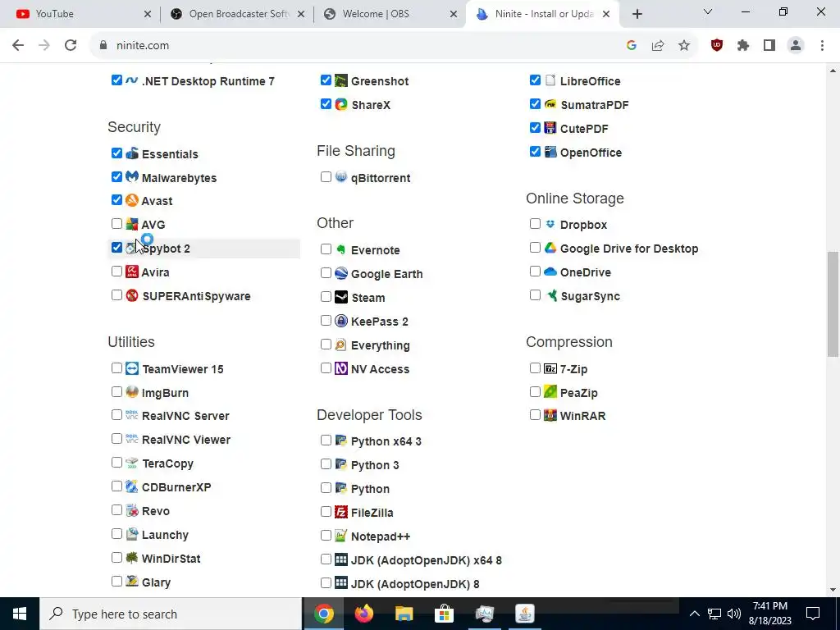This screenshot has width=840, height=630.
Task: Uncheck the Essentials checkbox
Action: pos(116,153)
